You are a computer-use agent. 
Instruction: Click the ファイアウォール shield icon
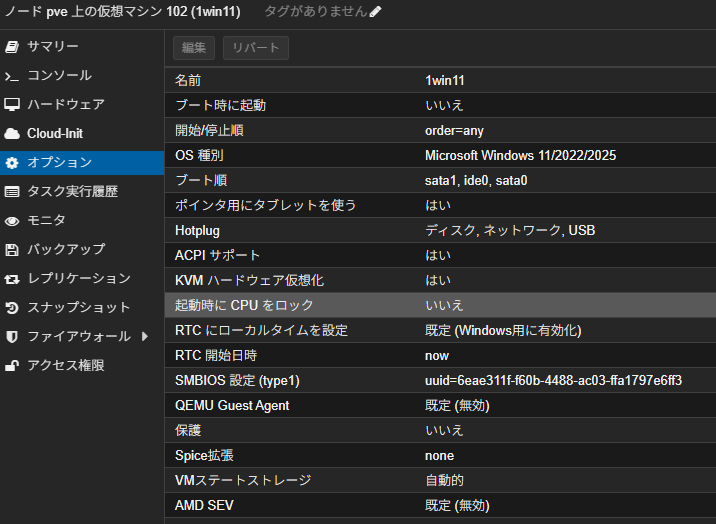tap(12, 337)
